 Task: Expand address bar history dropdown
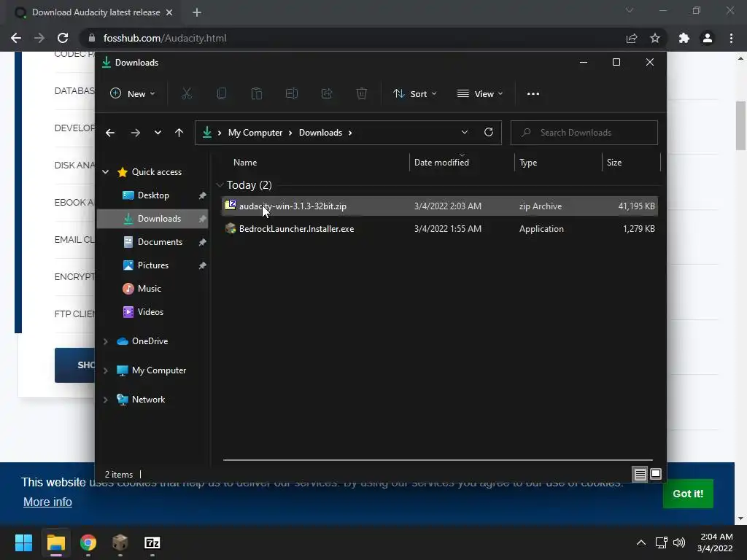pyautogui.click(x=465, y=133)
